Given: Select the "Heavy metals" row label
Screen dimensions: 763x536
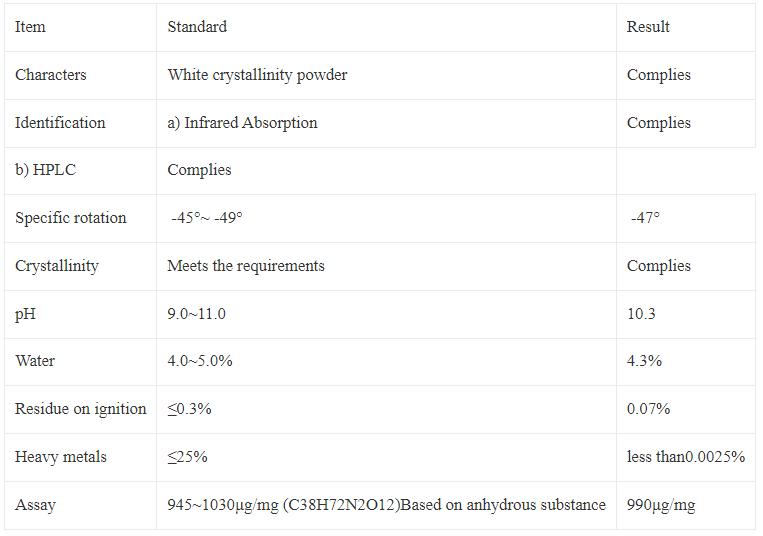Looking at the screenshot, I should click(60, 457).
